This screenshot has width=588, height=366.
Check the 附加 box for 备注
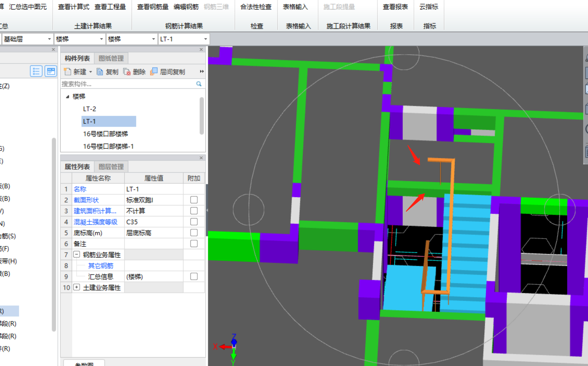pos(194,243)
